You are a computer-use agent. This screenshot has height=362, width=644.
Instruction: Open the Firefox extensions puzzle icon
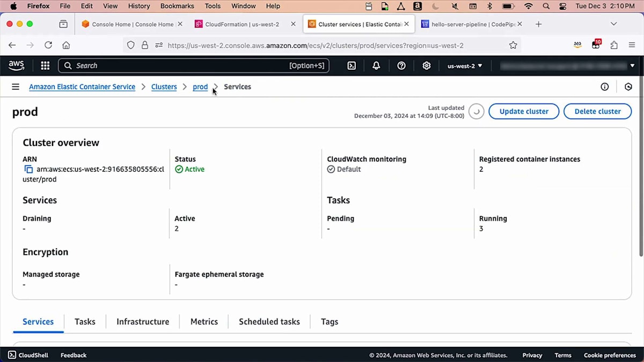point(614,45)
